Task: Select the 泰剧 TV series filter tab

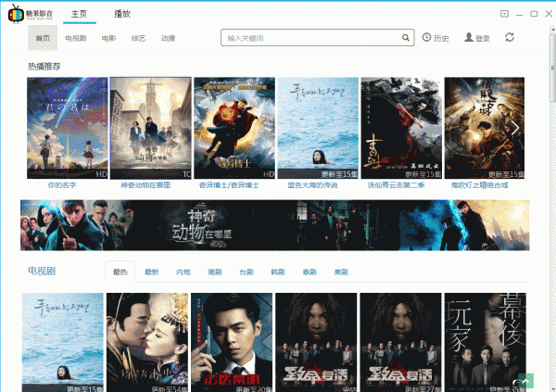Action: tap(310, 272)
